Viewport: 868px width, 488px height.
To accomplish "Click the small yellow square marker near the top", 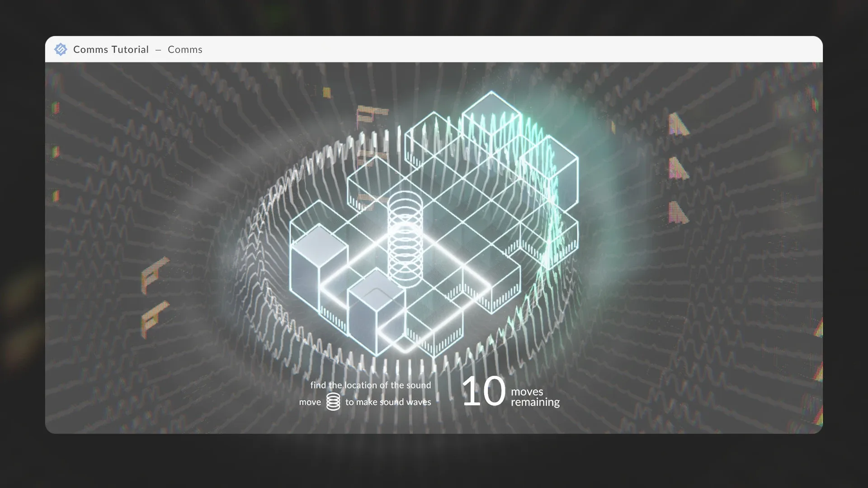I will pyautogui.click(x=326, y=93).
